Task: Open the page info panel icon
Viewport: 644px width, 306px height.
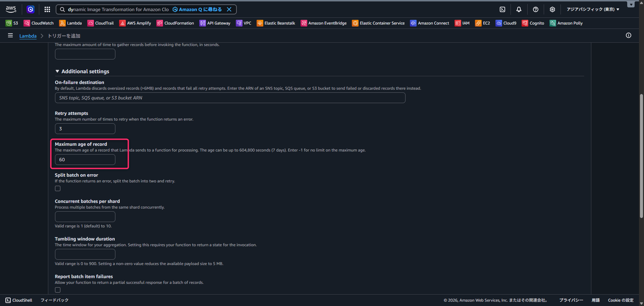Action: coord(629,36)
